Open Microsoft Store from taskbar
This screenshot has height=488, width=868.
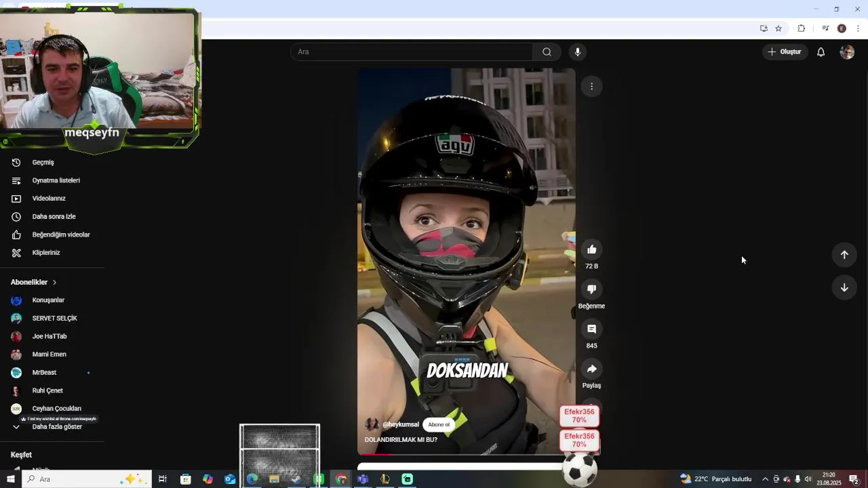(x=186, y=479)
